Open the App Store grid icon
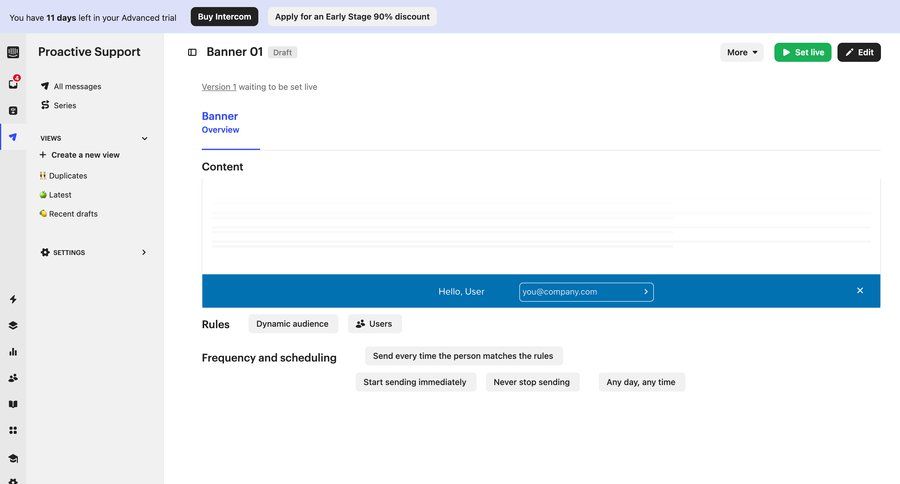The width and height of the screenshot is (900, 484). coord(13,430)
